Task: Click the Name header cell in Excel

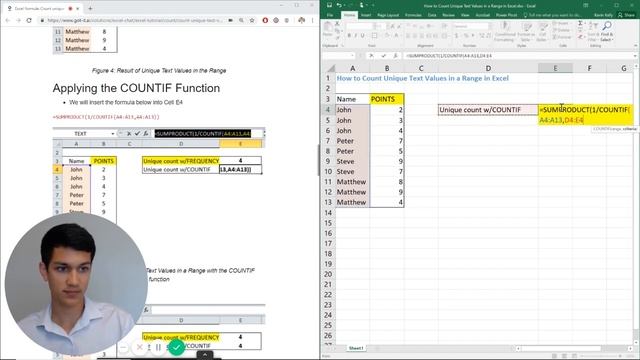Action: pyautogui.click(x=353, y=99)
